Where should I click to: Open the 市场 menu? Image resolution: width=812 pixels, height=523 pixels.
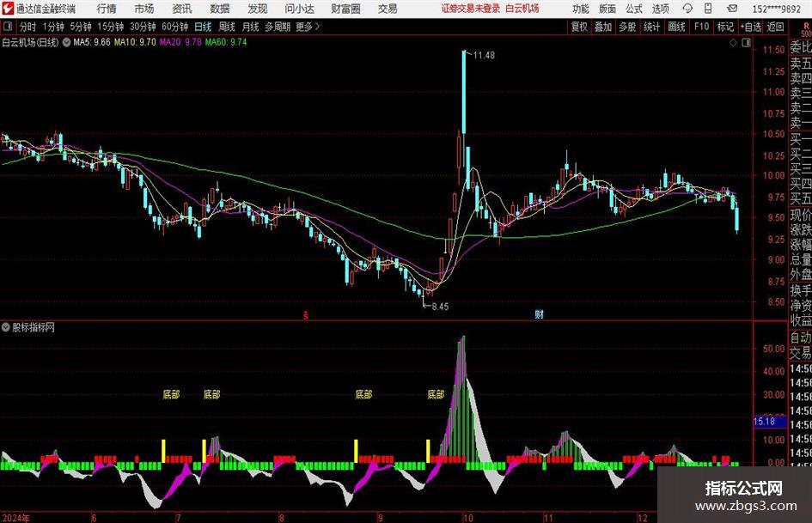click(144, 9)
